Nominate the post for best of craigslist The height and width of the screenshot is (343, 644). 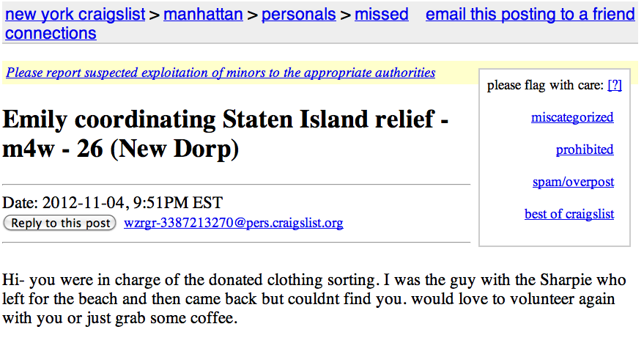point(569,214)
